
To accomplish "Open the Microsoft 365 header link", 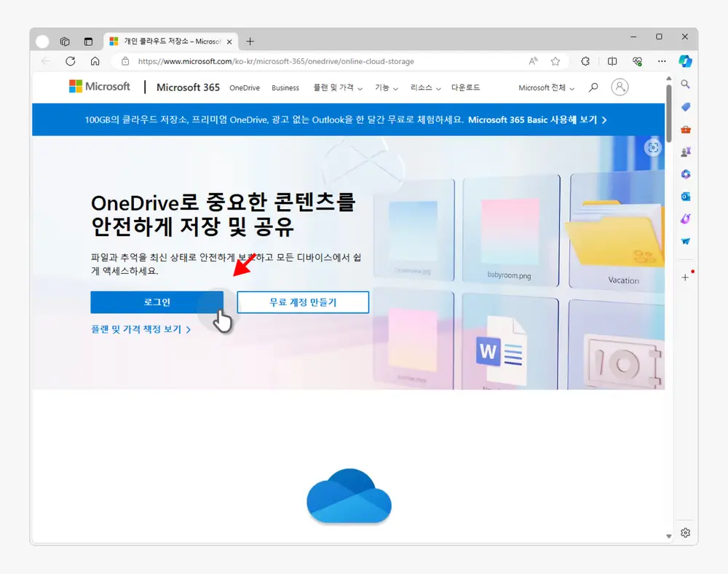I will pyautogui.click(x=188, y=87).
